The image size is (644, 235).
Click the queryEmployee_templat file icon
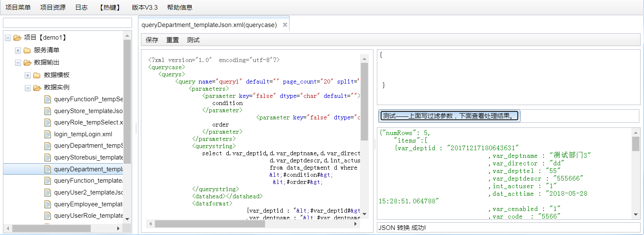pos(48,204)
